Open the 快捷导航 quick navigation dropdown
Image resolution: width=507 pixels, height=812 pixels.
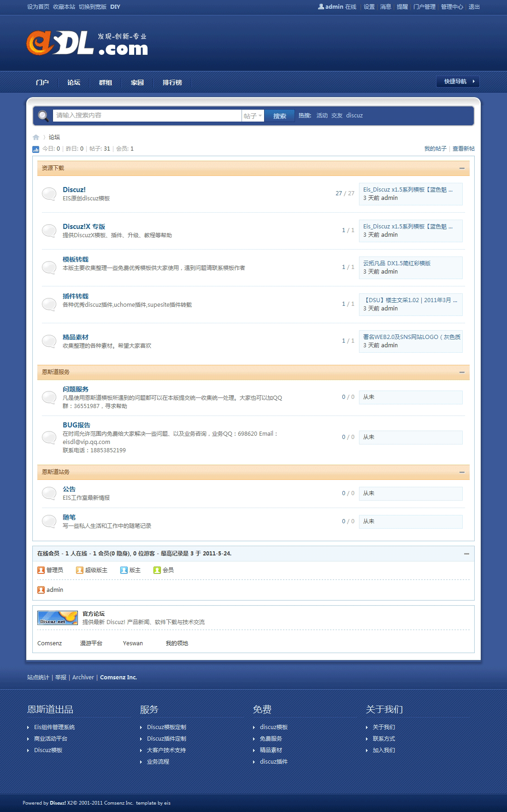click(458, 82)
